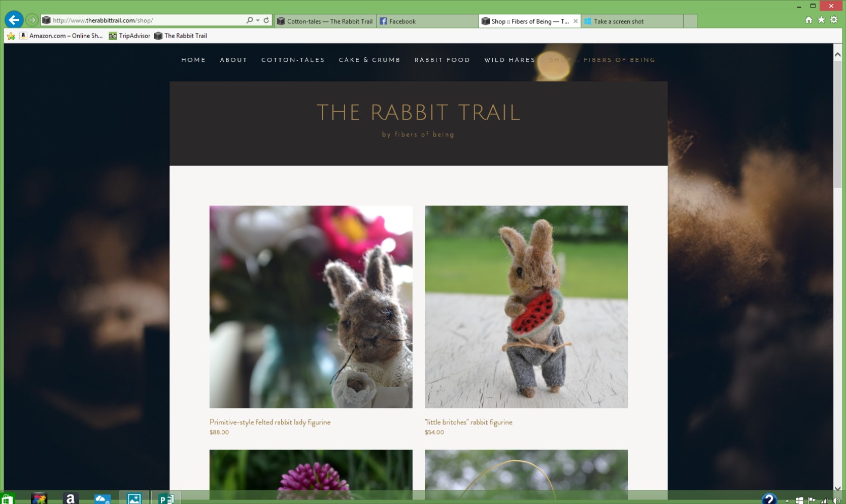Switch to Cotton-tales — The Rabbit Trail tab
This screenshot has height=504, width=846.
pos(325,21)
